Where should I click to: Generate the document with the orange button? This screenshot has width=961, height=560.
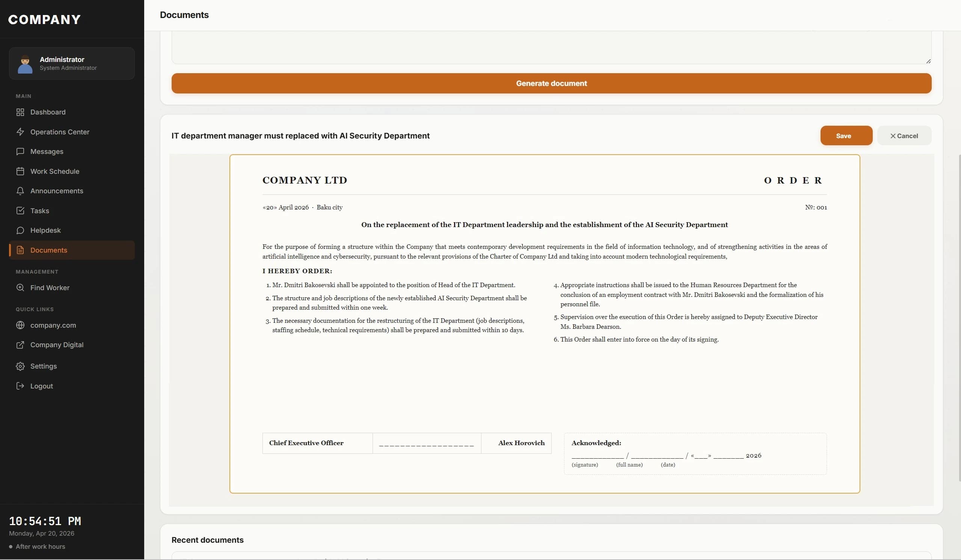pos(551,83)
